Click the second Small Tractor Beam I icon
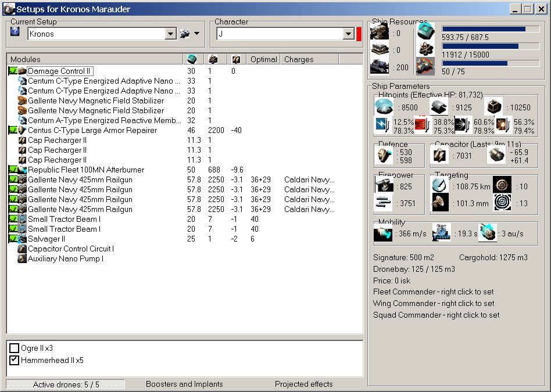This screenshot has height=392, width=551. pyautogui.click(x=22, y=229)
